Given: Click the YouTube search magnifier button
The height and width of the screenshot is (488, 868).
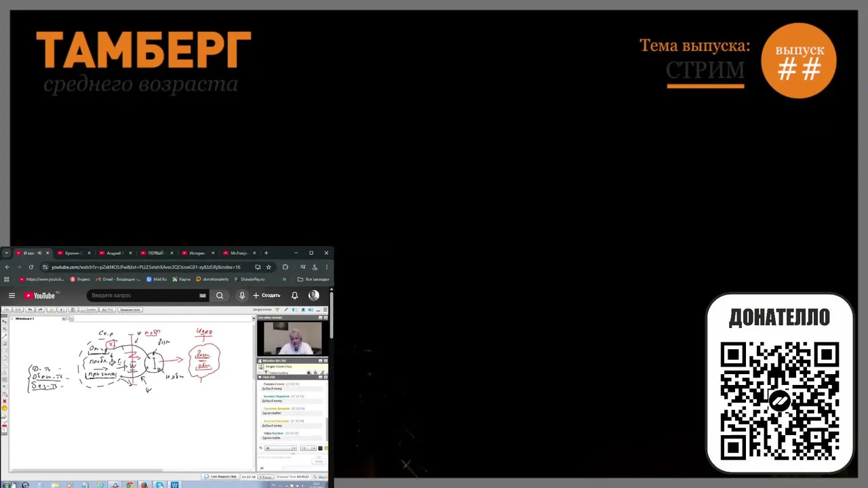Looking at the screenshot, I should [220, 296].
